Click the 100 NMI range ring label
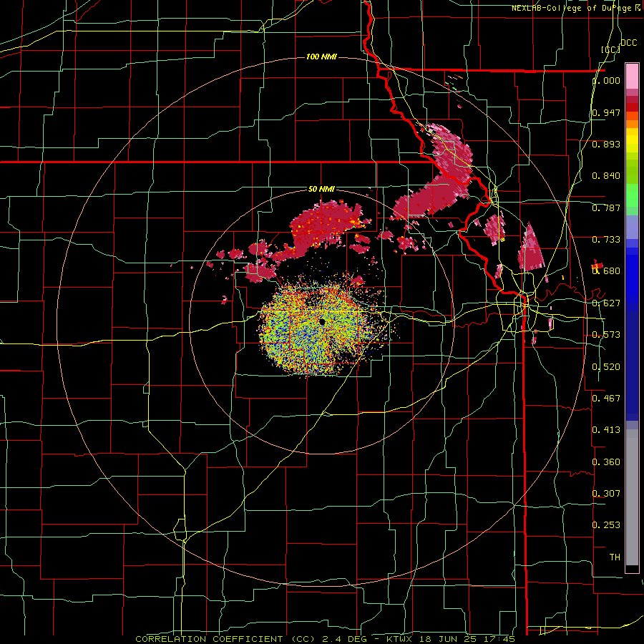This screenshot has width=644, height=644. pyautogui.click(x=321, y=57)
